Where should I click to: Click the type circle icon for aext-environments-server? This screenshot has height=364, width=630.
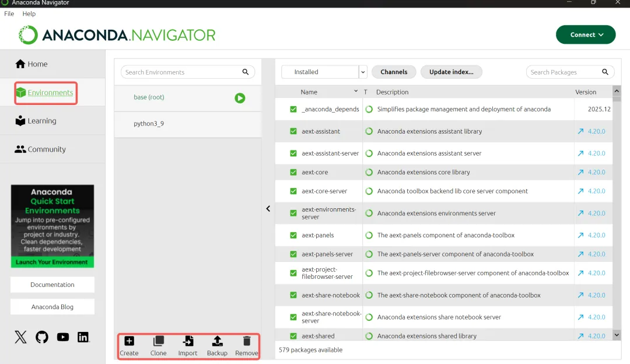[x=369, y=213]
